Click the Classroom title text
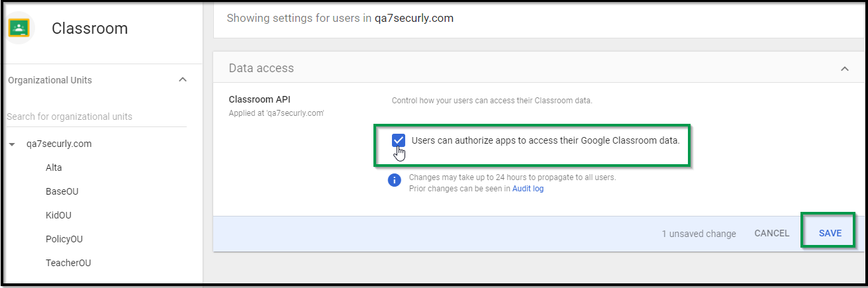This screenshot has height=288, width=868. coord(90,28)
